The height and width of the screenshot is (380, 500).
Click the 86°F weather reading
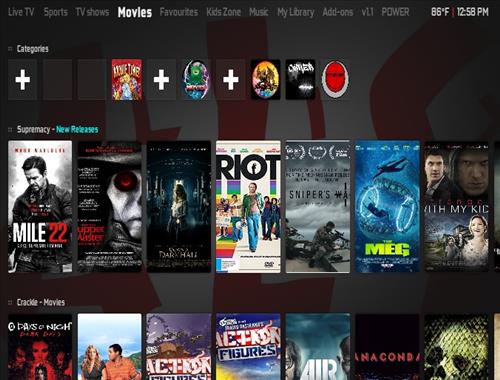440,12
